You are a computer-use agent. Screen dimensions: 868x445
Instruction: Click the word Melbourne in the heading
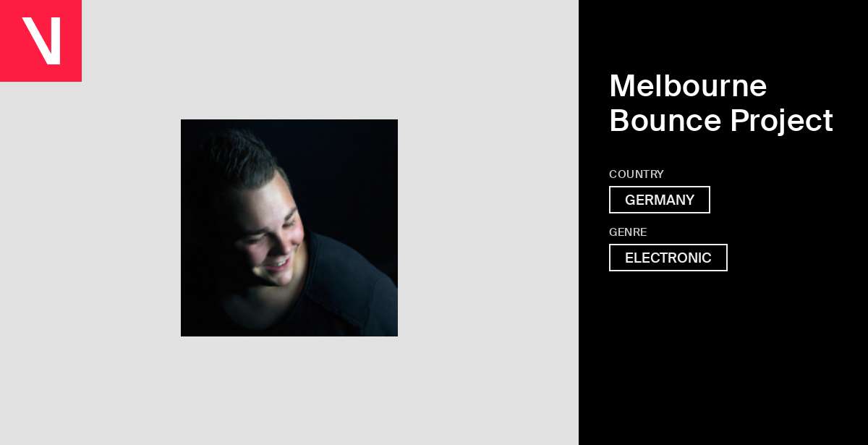(688, 86)
